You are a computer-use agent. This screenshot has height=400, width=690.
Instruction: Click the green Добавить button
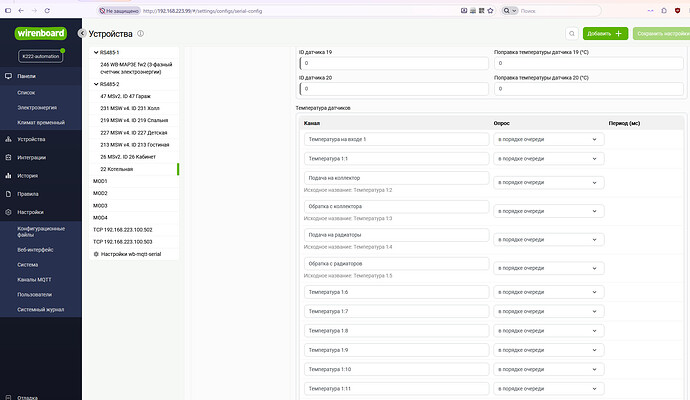click(x=605, y=33)
